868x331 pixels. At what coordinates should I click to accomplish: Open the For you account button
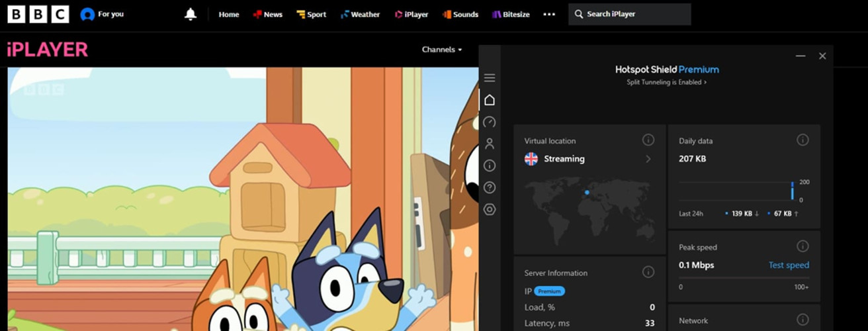coord(102,15)
